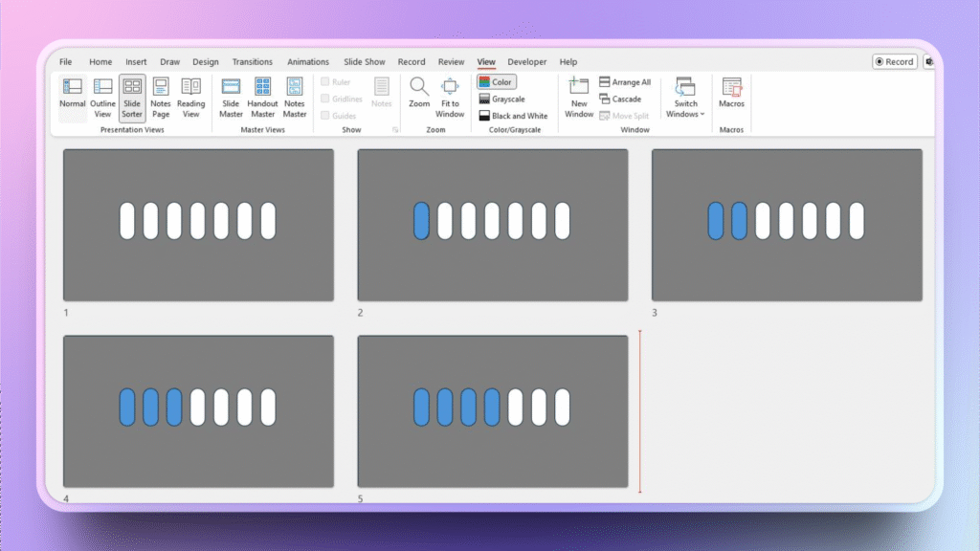Select slide 3 thumbnail
Image resolution: width=980 pixels, height=551 pixels.
pyautogui.click(x=787, y=225)
